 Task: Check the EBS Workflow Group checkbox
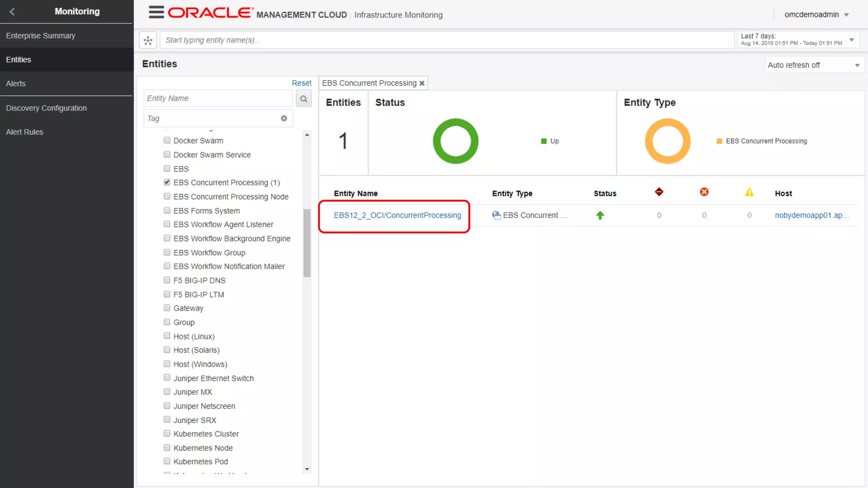[x=167, y=252]
